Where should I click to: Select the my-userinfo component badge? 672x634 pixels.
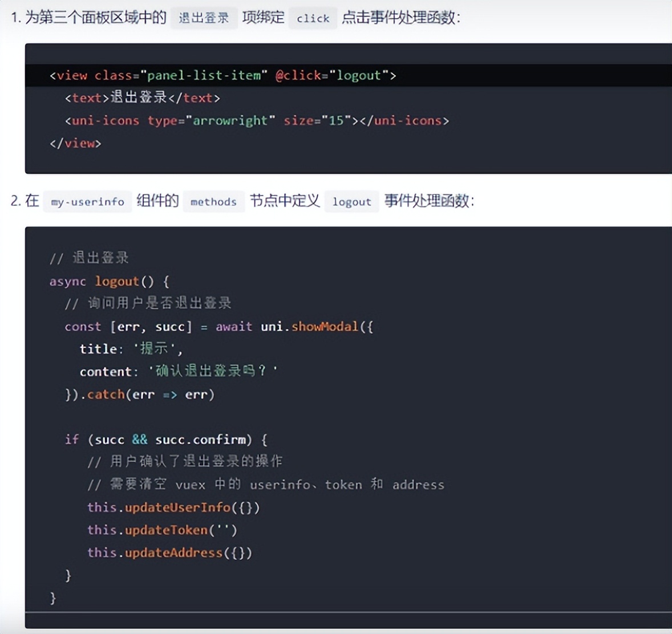click(87, 201)
